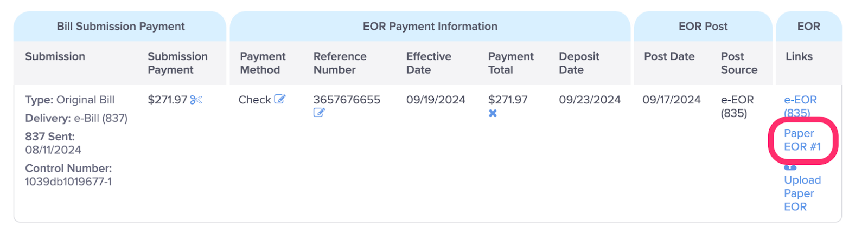Edit reference number 3657676655 with pencil icon

319,113
